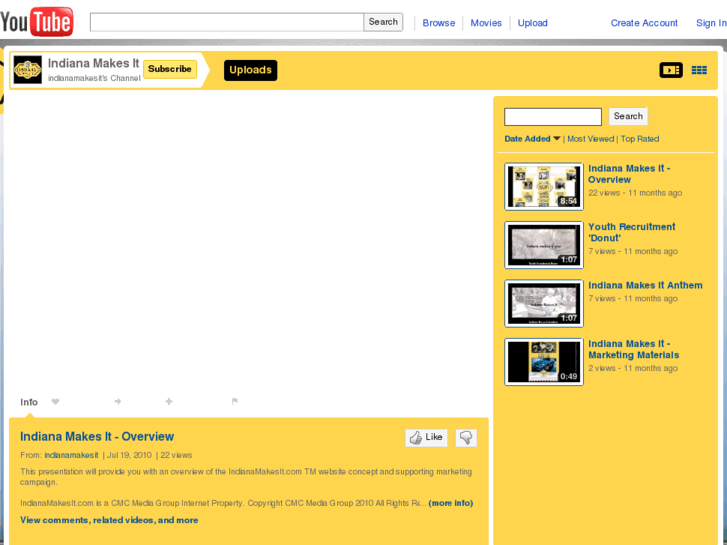Click Sign In link
The width and height of the screenshot is (727, 545).
tap(711, 23)
